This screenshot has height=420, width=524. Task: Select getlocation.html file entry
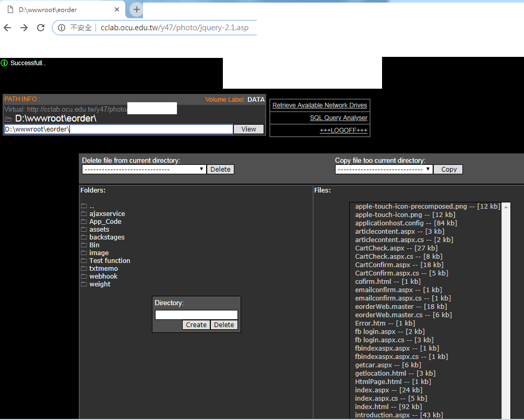tap(395, 374)
